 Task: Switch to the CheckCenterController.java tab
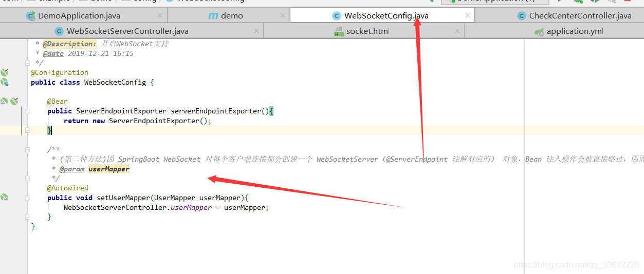tap(580, 16)
